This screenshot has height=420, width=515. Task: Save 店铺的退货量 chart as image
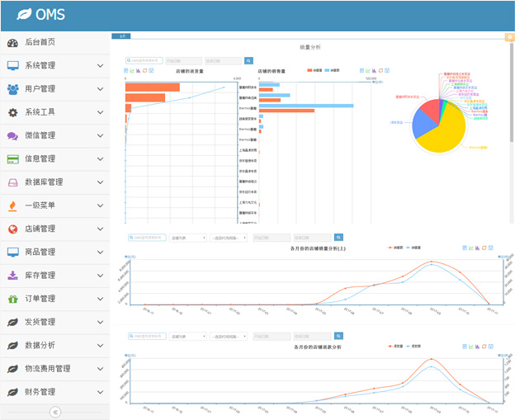click(151, 71)
